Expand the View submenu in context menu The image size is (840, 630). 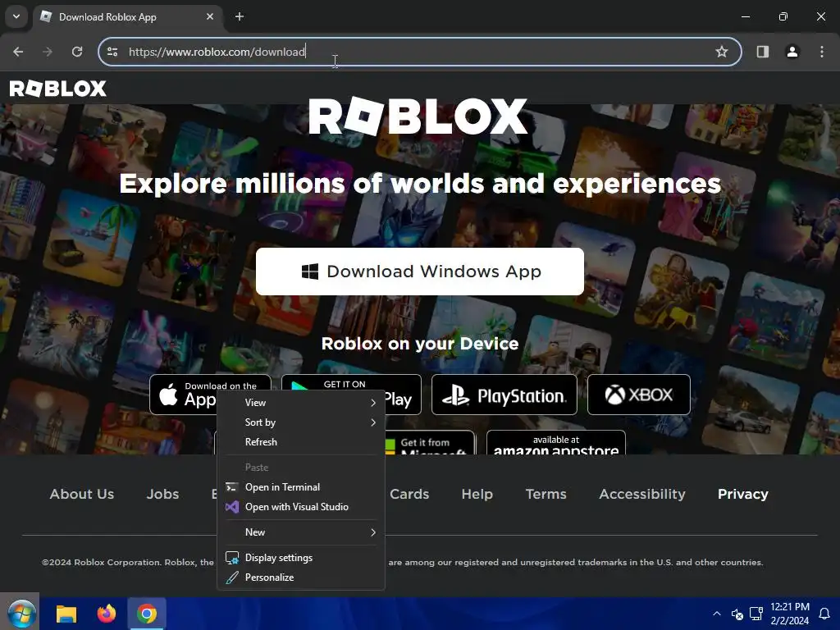(300, 402)
